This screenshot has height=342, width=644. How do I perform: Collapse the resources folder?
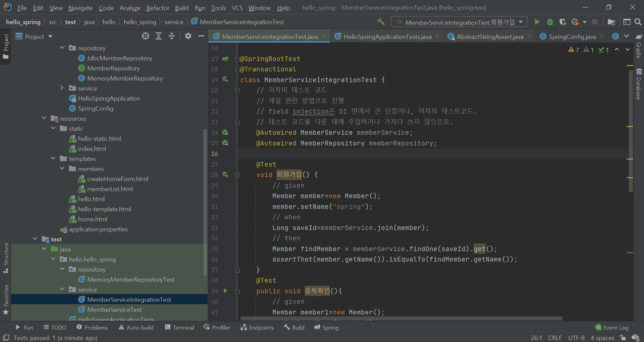coord(44,118)
